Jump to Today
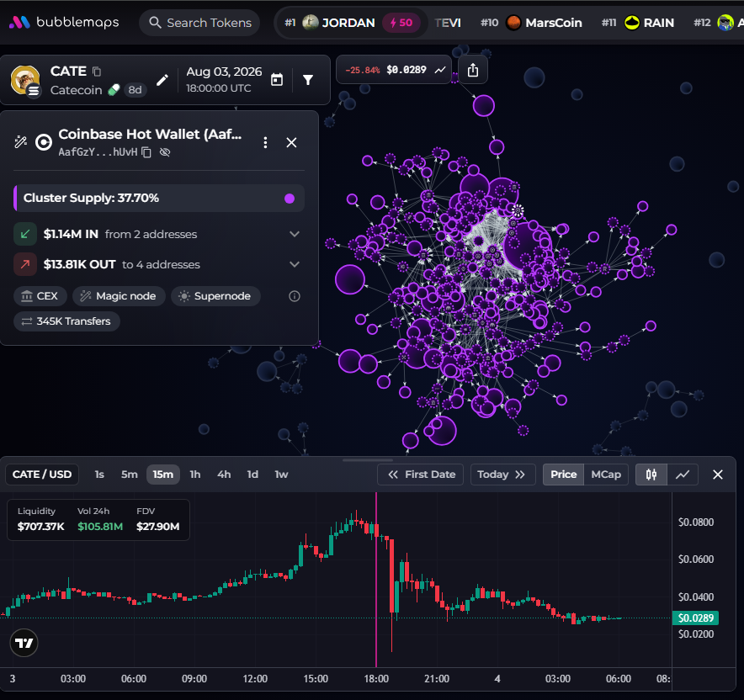The image size is (744, 700). click(x=502, y=475)
